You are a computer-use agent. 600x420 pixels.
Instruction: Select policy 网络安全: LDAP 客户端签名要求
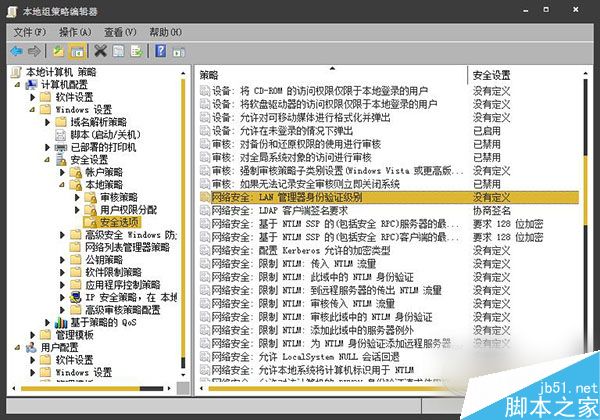(x=280, y=211)
